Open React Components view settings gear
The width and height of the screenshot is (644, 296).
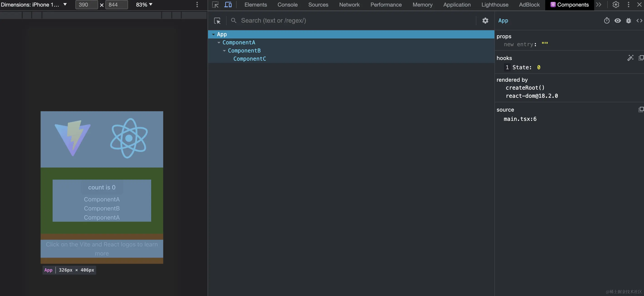pyautogui.click(x=485, y=20)
